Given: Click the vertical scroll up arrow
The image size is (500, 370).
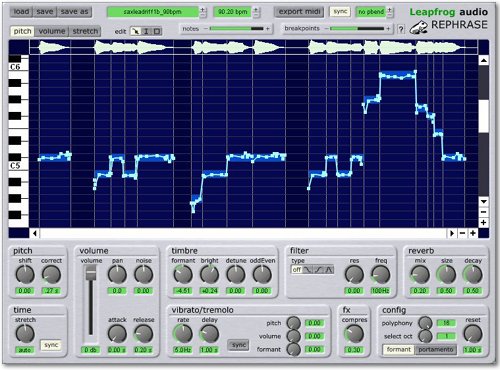Looking at the screenshot, I should (484, 60).
